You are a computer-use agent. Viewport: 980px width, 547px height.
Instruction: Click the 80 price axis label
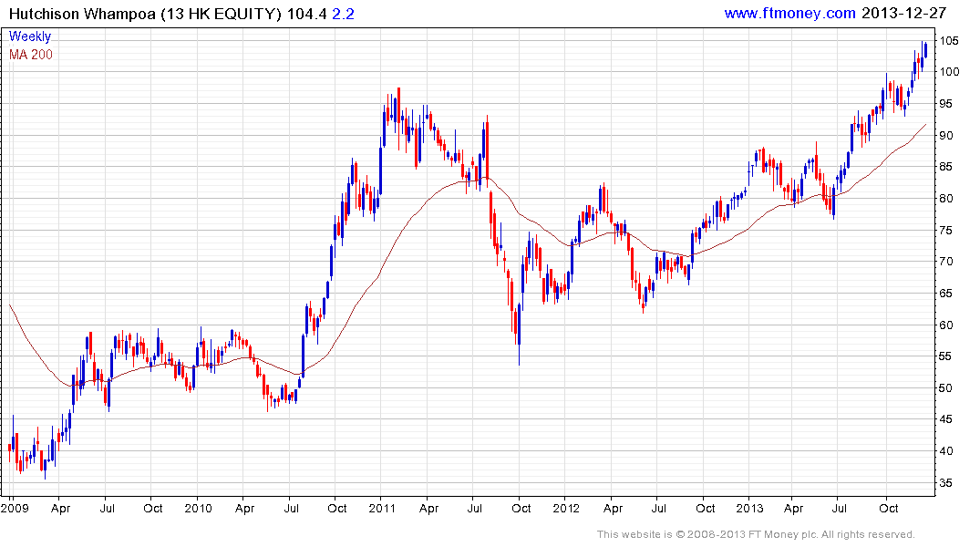[946, 199]
